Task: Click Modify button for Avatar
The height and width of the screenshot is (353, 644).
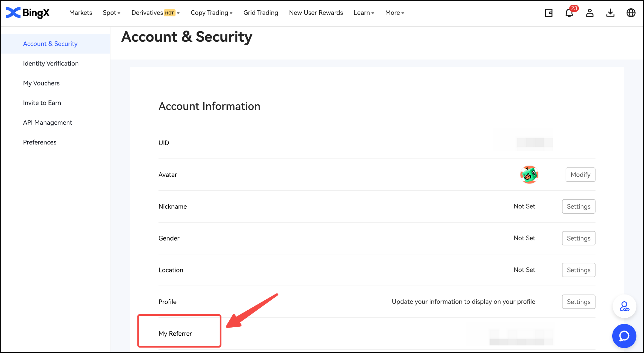Action: coord(580,175)
